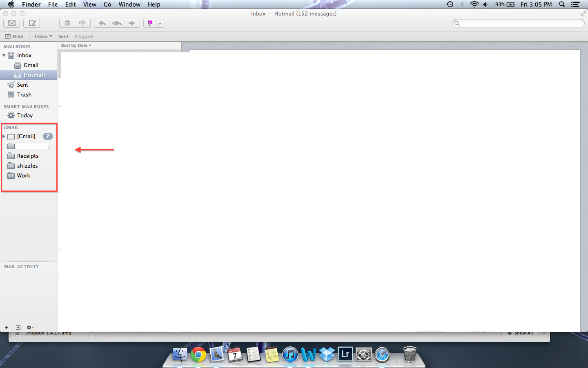Add a new mailbox with plus button

7,328
